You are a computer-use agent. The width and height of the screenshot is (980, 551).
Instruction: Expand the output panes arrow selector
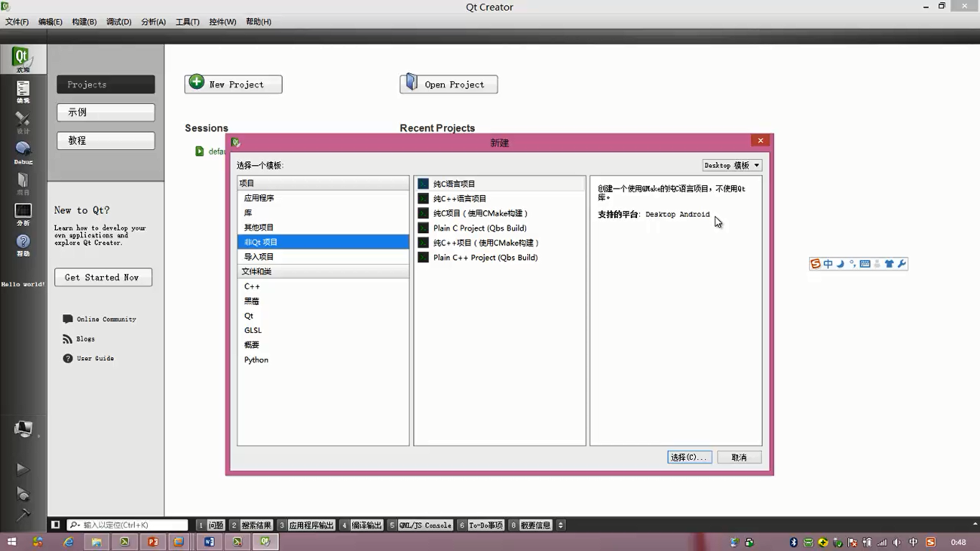coord(561,525)
